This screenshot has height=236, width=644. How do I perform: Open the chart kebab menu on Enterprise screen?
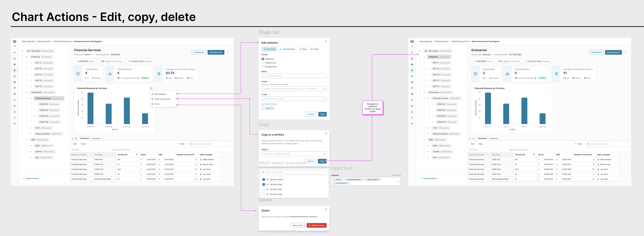pyautogui.click(x=549, y=88)
